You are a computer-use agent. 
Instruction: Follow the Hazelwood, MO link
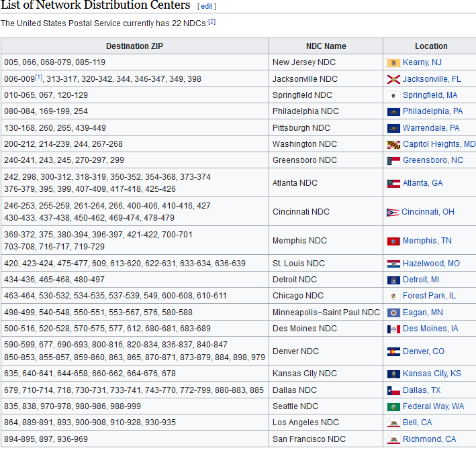point(431,264)
